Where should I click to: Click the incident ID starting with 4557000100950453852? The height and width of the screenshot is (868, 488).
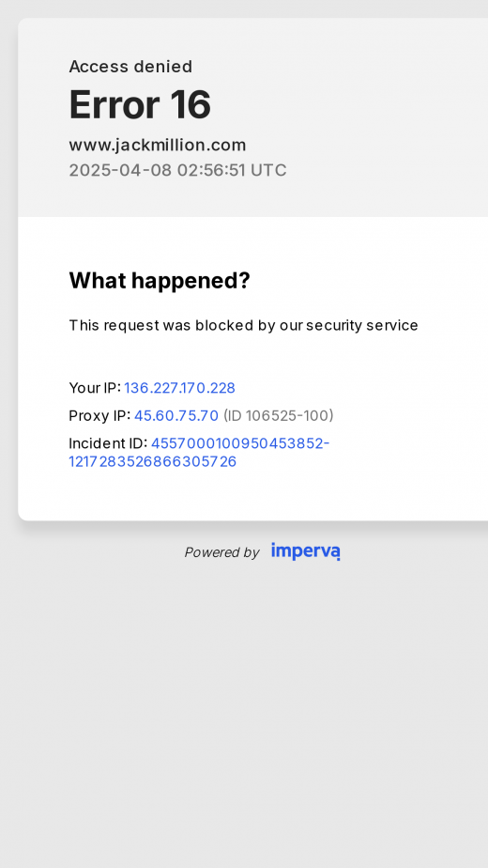[240, 443]
